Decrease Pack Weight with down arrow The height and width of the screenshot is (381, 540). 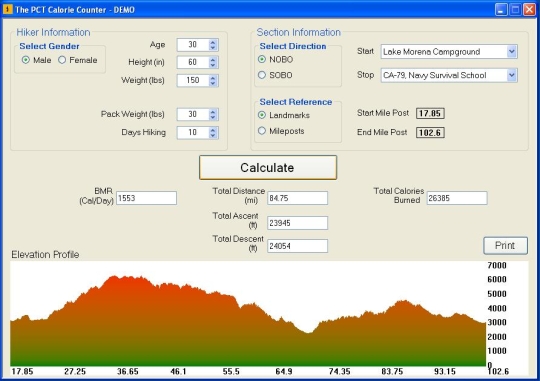[213, 117]
